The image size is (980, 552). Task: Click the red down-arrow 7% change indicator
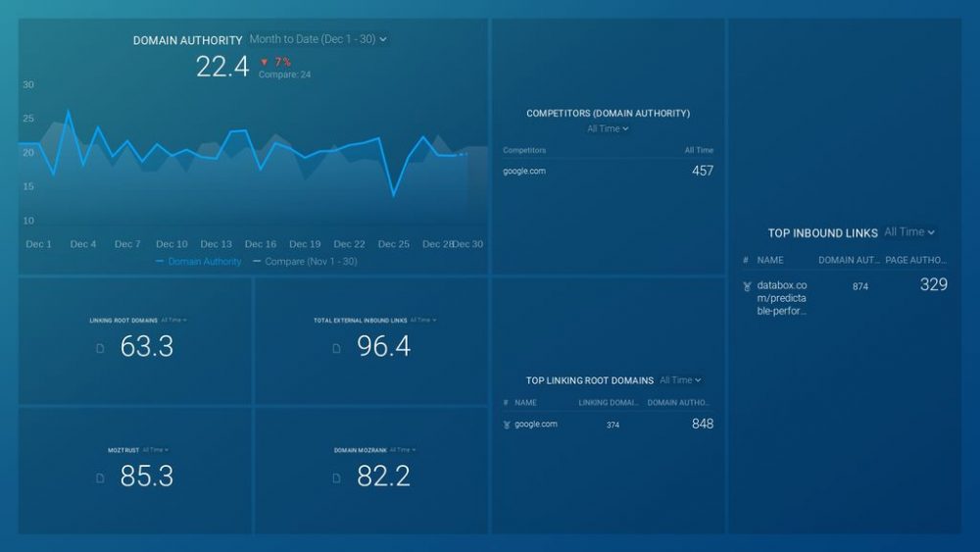pos(275,62)
